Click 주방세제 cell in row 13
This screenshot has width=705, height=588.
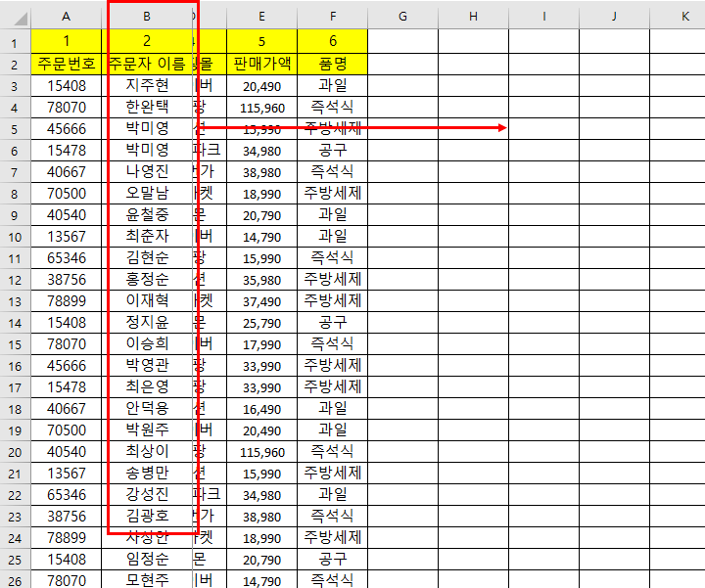pyautogui.click(x=332, y=301)
